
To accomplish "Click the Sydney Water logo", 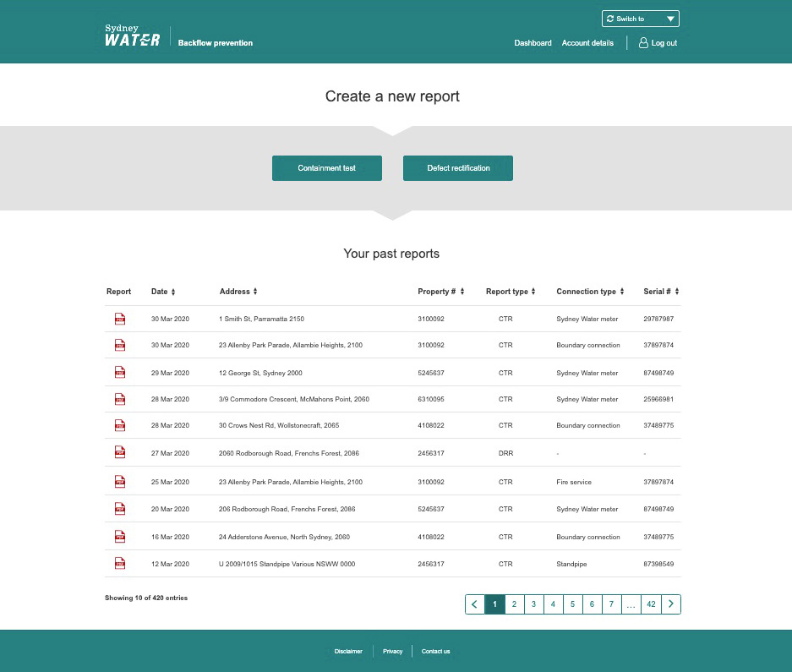I will (133, 36).
